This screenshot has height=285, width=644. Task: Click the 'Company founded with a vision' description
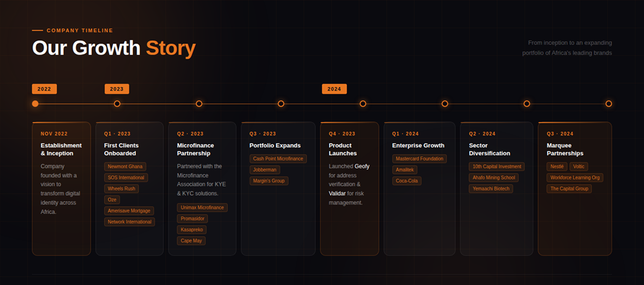(x=61, y=189)
